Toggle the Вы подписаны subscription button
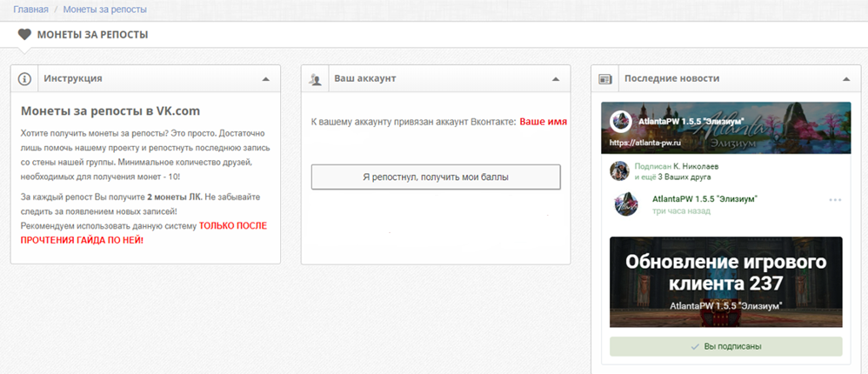The width and height of the screenshot is (868, 374). [x=725, y=346]
